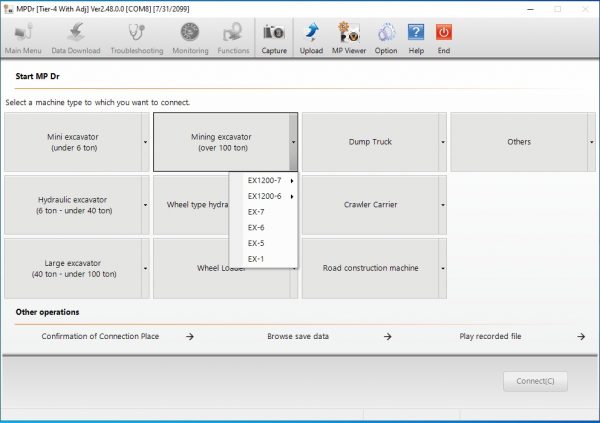Click the red End power icon
The image size is (600, 423).
tap(443, 39)
